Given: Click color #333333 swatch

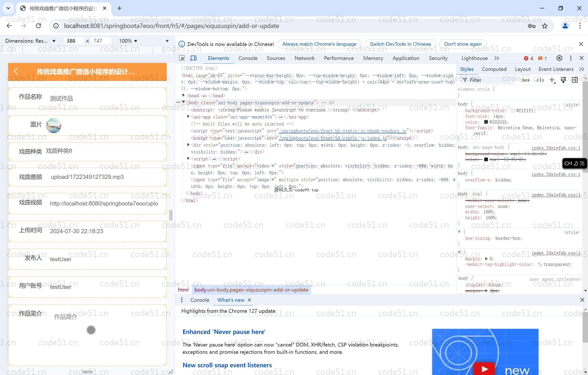Looking at the screenshot, I should pyautogui.click(x=486, y=122).
